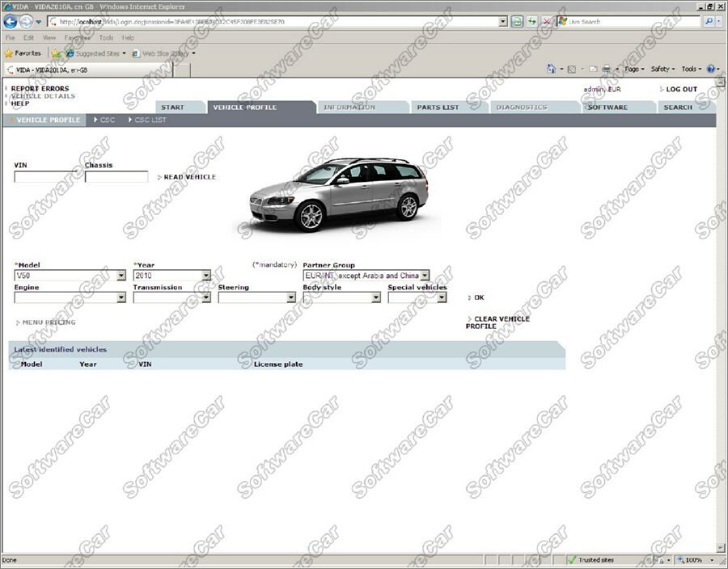Go to the CSC LIST sub-tab
Screen dimensions: 728x569
pos(150,120)
